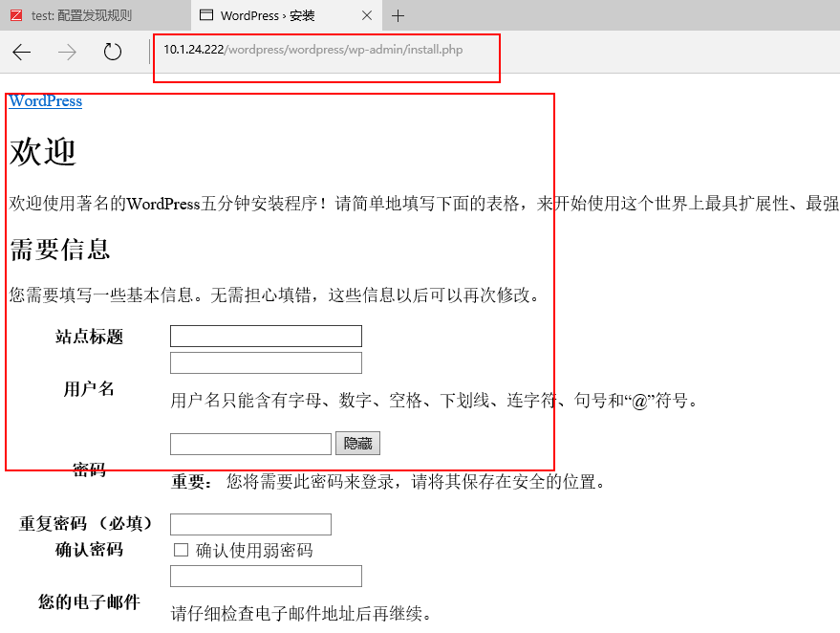Switch to the test: 配置发现规则 tab
The height and width of the screenshot is (633, 840).
(96, 15)
